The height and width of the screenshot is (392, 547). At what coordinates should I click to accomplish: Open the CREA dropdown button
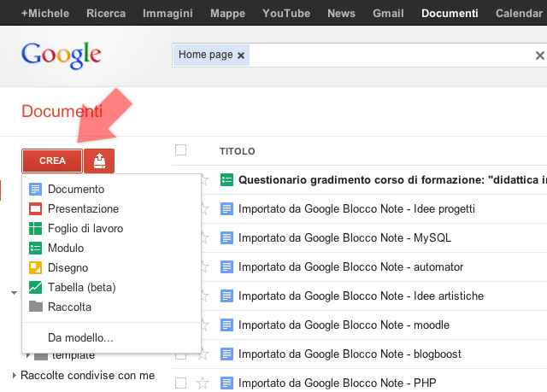click(x=52, y=161)
